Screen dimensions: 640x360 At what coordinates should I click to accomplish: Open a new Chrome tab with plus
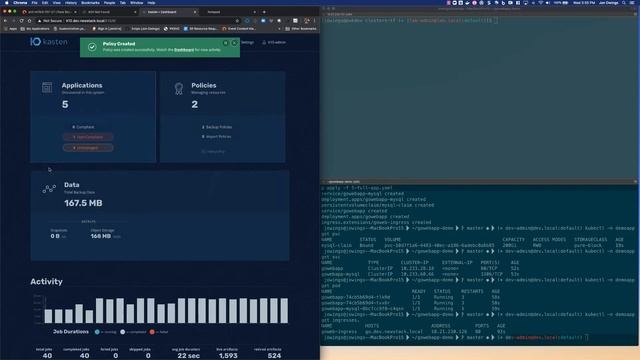point(264,12)
